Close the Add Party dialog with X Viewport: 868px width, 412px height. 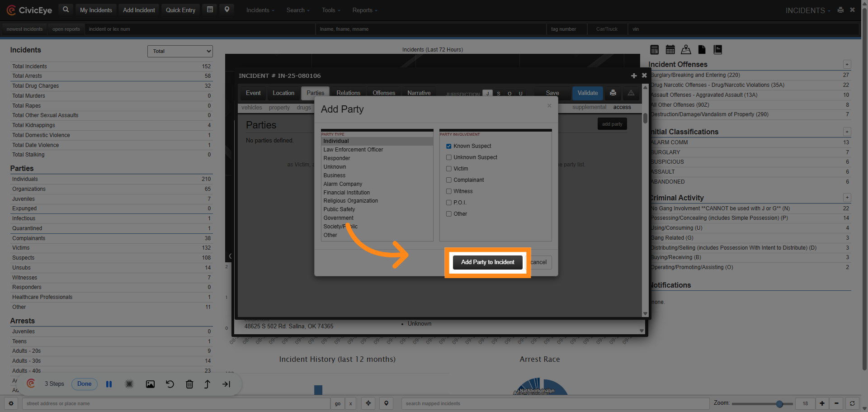click(549, 106)
